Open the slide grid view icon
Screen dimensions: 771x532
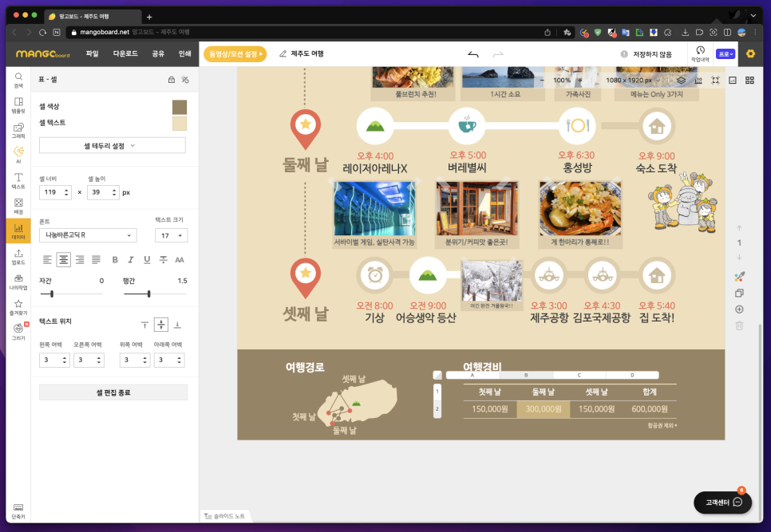click(749, 80)
